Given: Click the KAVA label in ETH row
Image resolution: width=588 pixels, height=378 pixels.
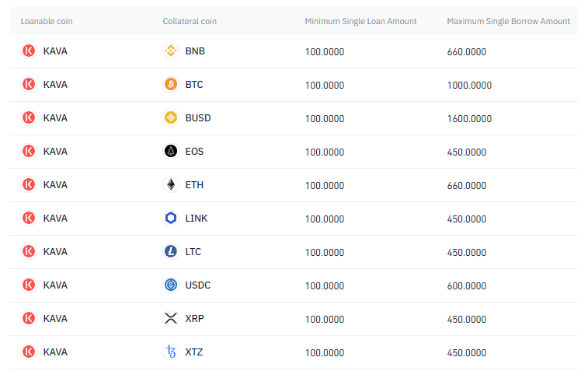Looking at the screenshot, I should click(55, 184).
